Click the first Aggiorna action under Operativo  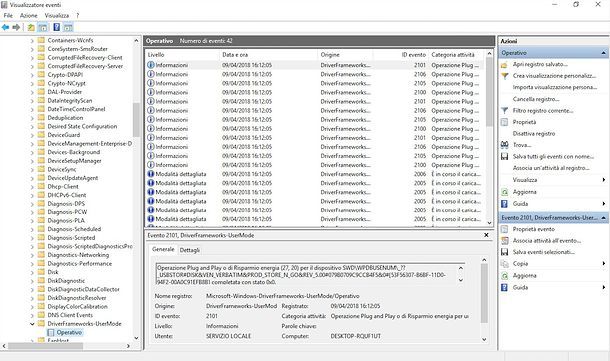524,192
